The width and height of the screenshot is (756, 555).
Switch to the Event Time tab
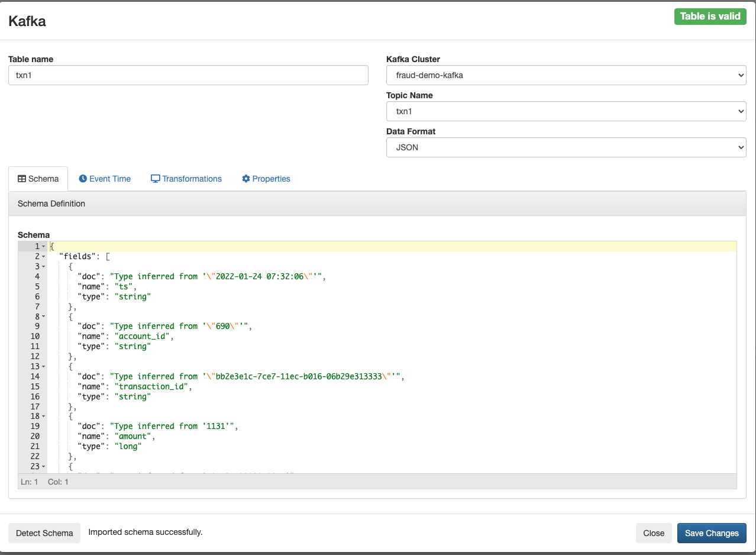point(105,179)
